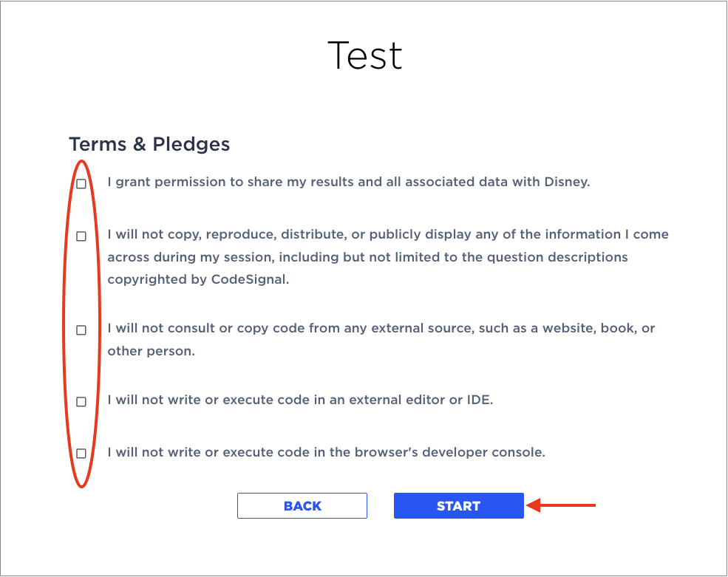Check the no external editor or IDE box
Viewport: 728px width, 577px height.
click(81, 402)
